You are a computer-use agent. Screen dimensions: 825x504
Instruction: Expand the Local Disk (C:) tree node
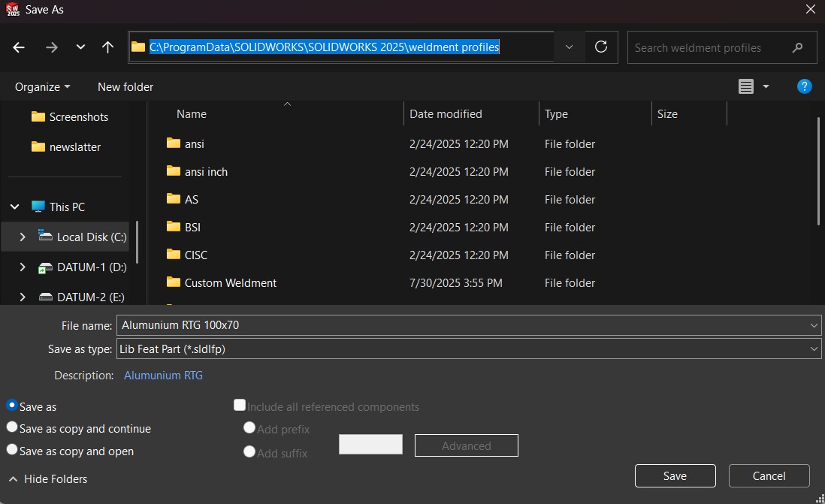[x=23, y=237]
